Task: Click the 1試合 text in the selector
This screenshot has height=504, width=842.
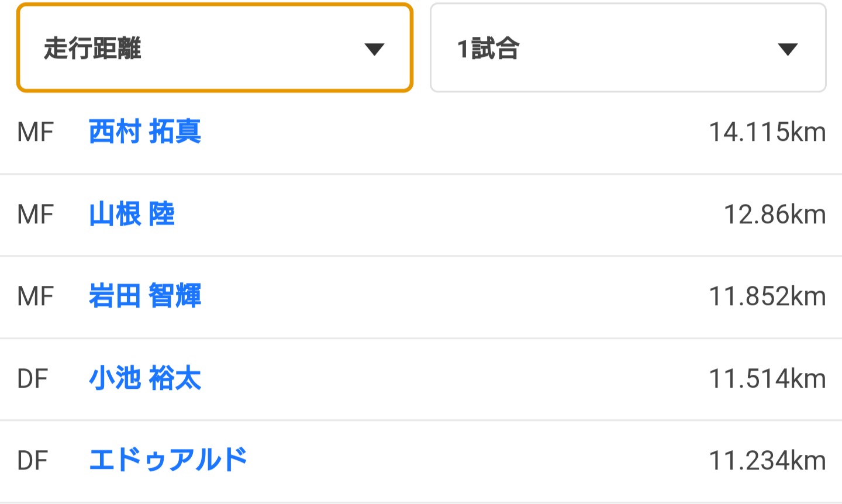Action: pos(488,49)
